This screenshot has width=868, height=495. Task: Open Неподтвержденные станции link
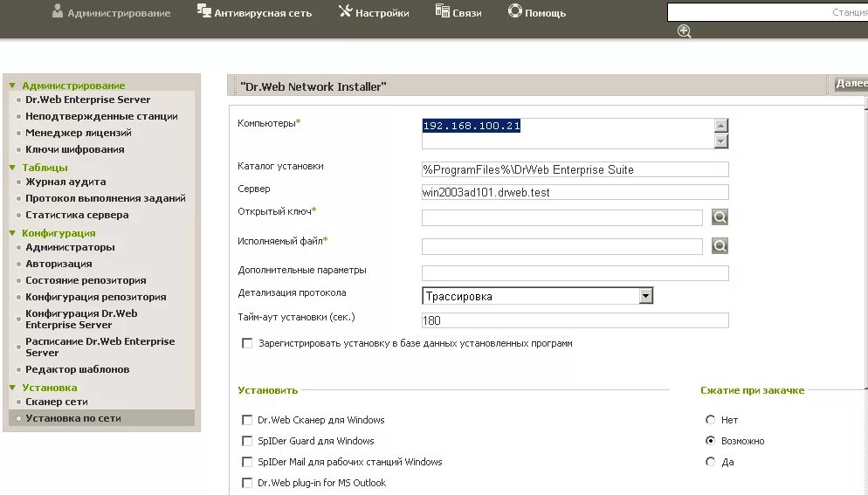point(101,116)
